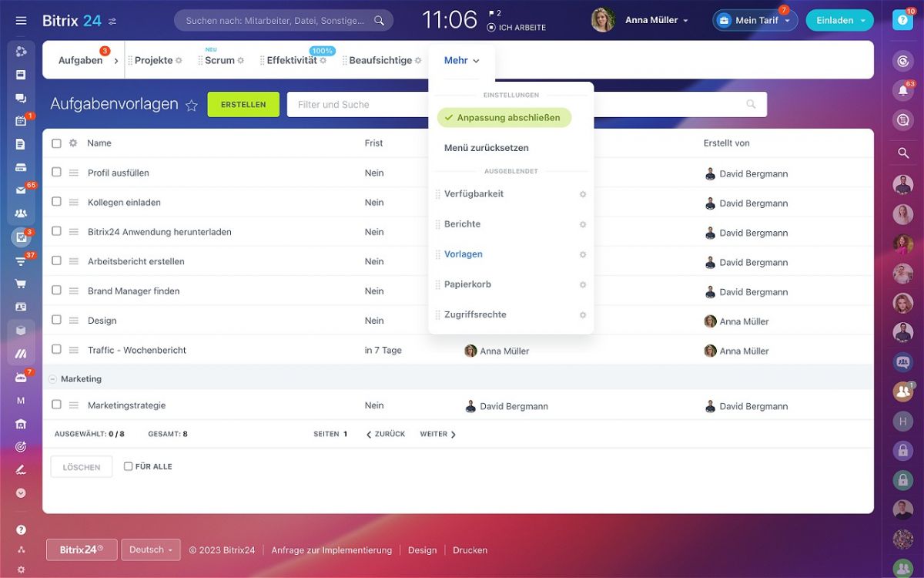Image resolution: width=924 pixels, height=578 pixels.
Task: Open the row menu for Profil ausfüllen
Action: click(x=74, y=173)
